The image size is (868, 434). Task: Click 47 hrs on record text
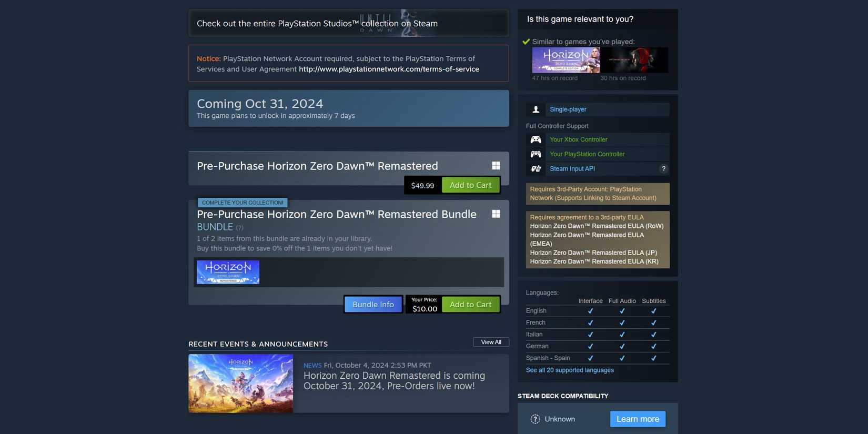coord(555,78)
